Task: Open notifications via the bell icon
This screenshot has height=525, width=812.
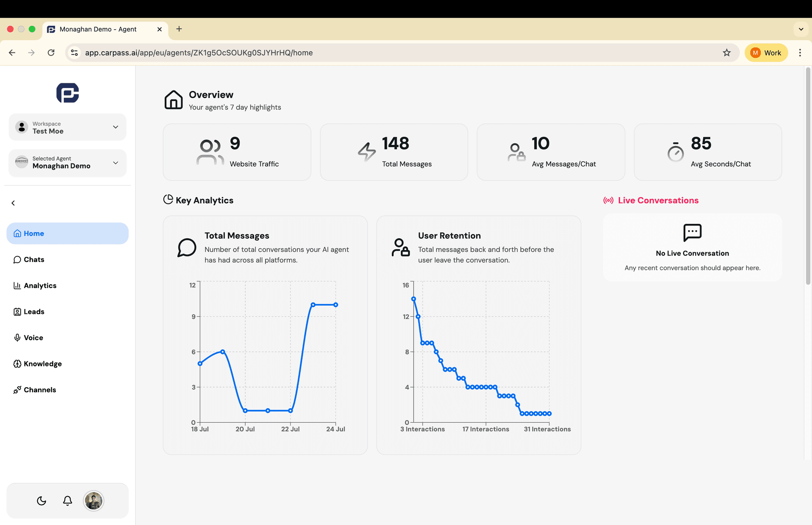Action: pos(67,500)
